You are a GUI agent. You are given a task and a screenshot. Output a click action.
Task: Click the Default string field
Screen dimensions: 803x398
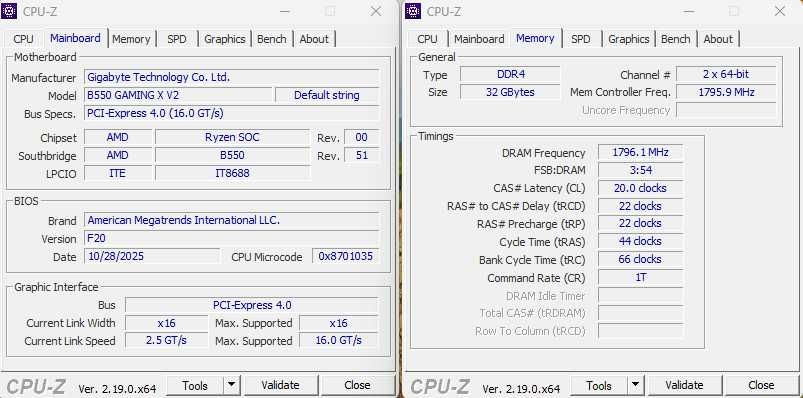[x=327, y=95]
